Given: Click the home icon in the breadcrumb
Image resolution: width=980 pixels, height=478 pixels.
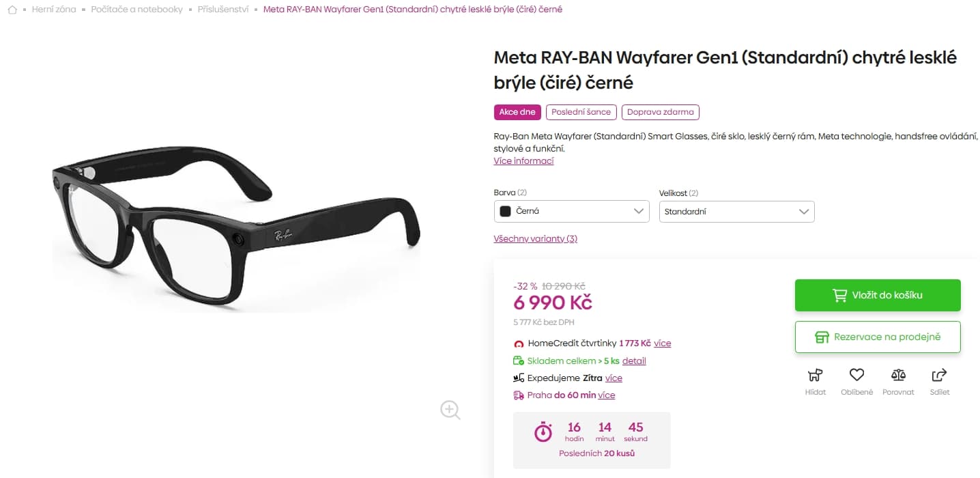Looking at the screenshot, I should (12, 9).
